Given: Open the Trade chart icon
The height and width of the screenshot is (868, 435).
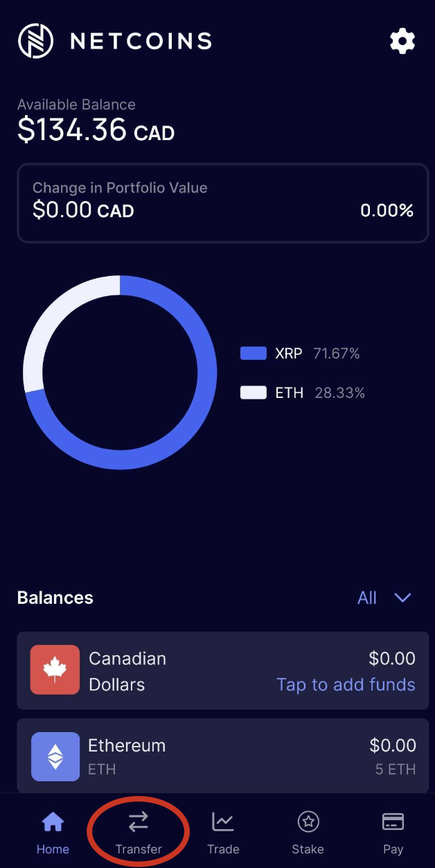Looking at the screenshot, I should pyautogui.click(x=223, y=822).
